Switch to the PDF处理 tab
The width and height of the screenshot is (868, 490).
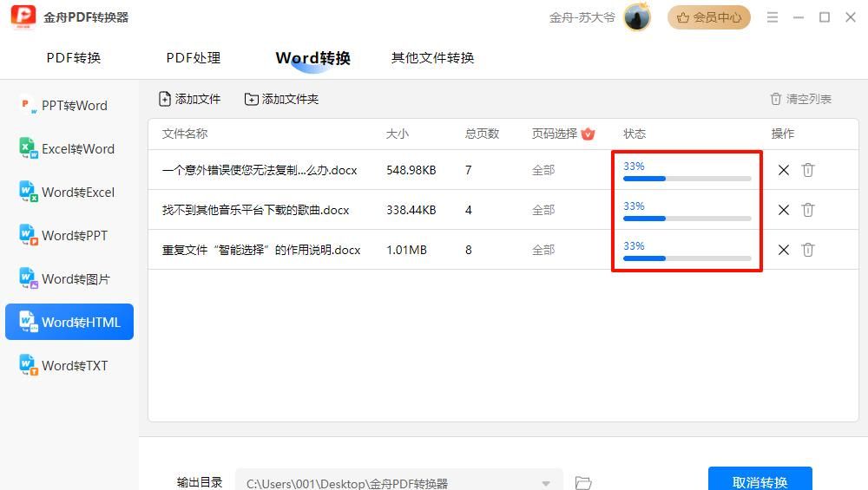(x=194, y=58)
